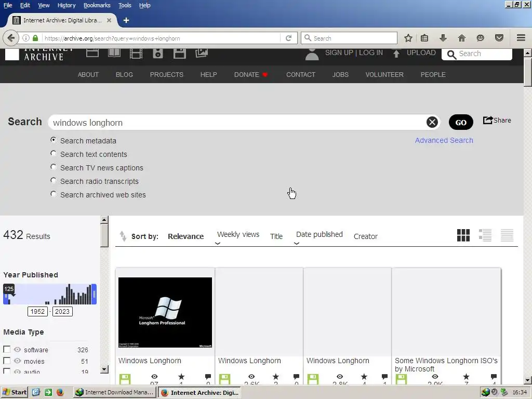Reload the page with refresh icon
The height and width of the screenshot is (399, 532).
(x=288, y=38)
